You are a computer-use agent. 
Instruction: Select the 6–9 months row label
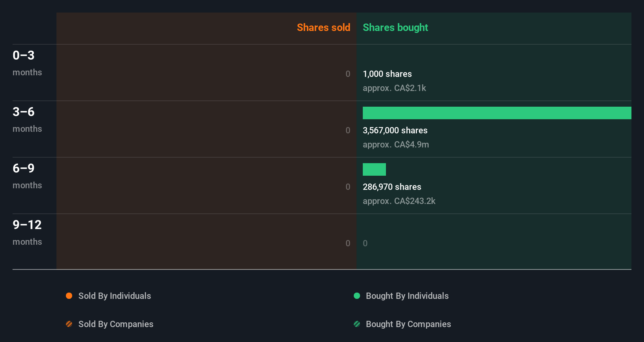(x=27, y=176)
